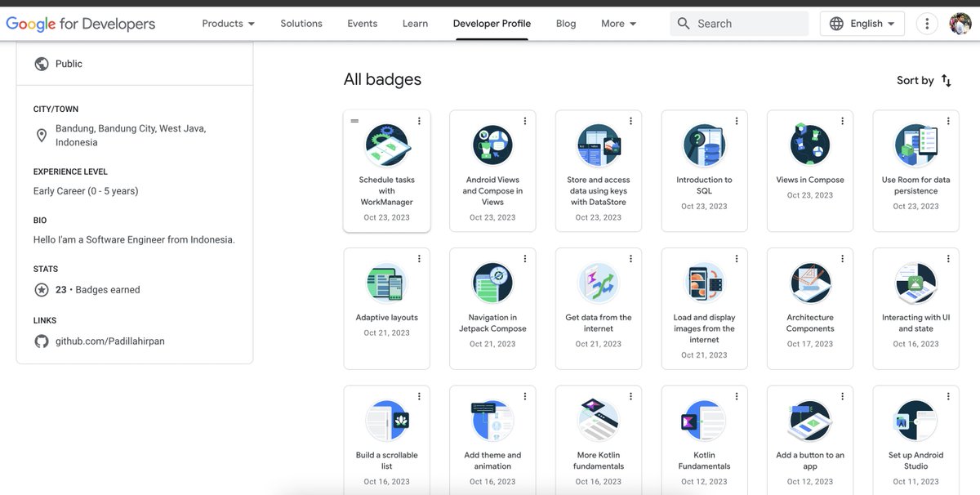
Task: Click the Google for Developers logo
Action: pyautogui.click(x=81, y=24)
